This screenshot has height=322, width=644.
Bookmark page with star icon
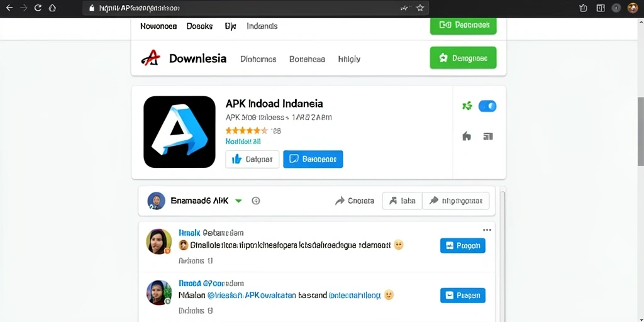pos(419,8)
